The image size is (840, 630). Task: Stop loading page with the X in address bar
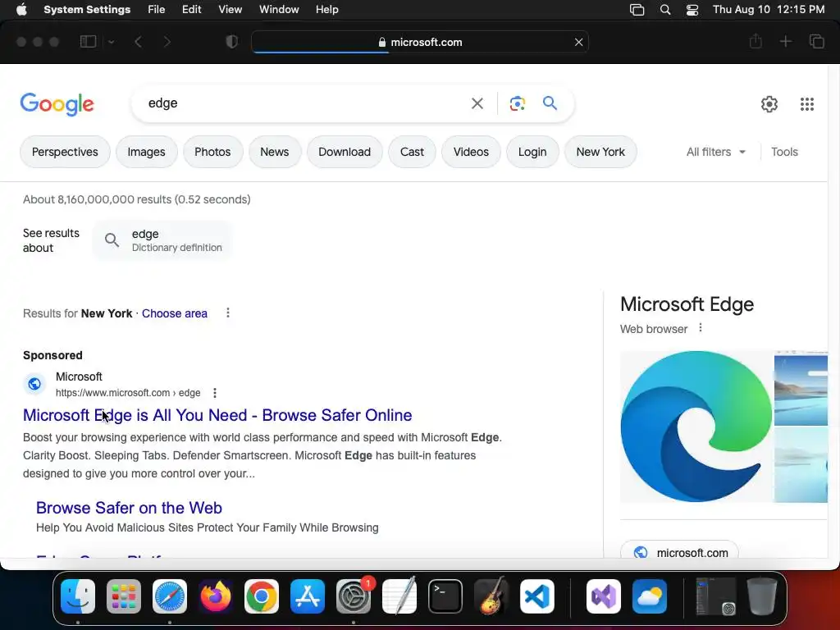578,42
